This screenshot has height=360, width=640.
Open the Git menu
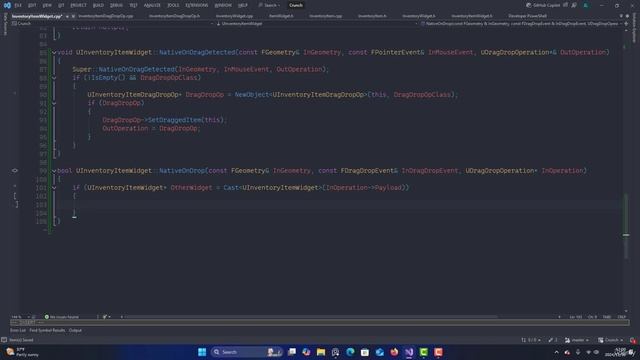click(x=61, y=5)
